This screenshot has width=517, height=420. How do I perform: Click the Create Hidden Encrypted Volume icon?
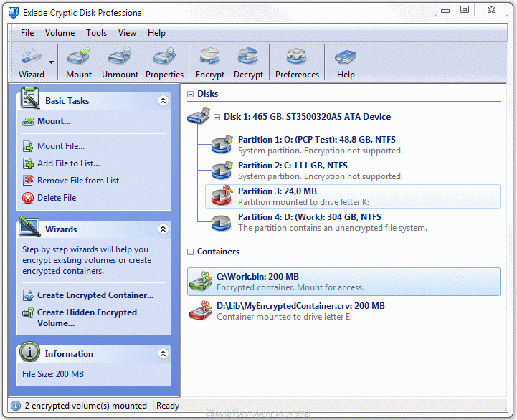pyautogui.click(x=28, y=312)
